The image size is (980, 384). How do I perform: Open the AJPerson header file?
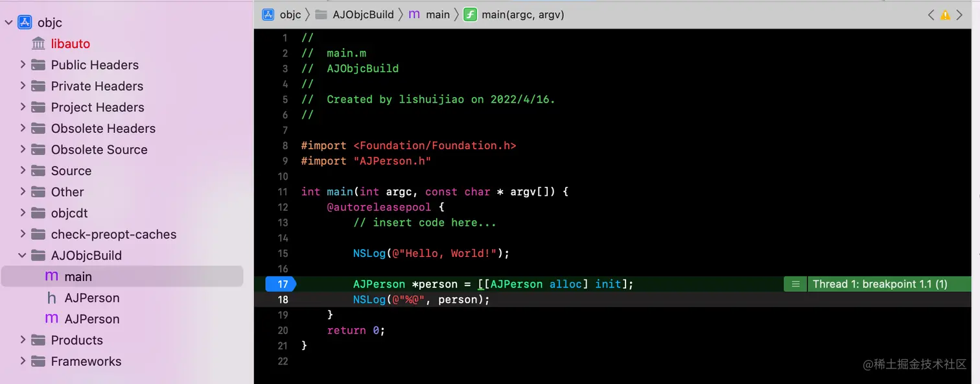point(92,298)
